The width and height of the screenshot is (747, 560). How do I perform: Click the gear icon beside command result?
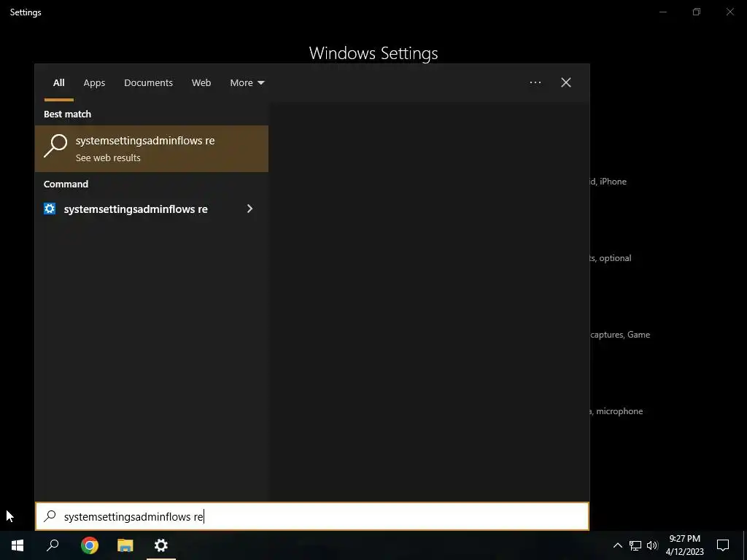[50, 209]
